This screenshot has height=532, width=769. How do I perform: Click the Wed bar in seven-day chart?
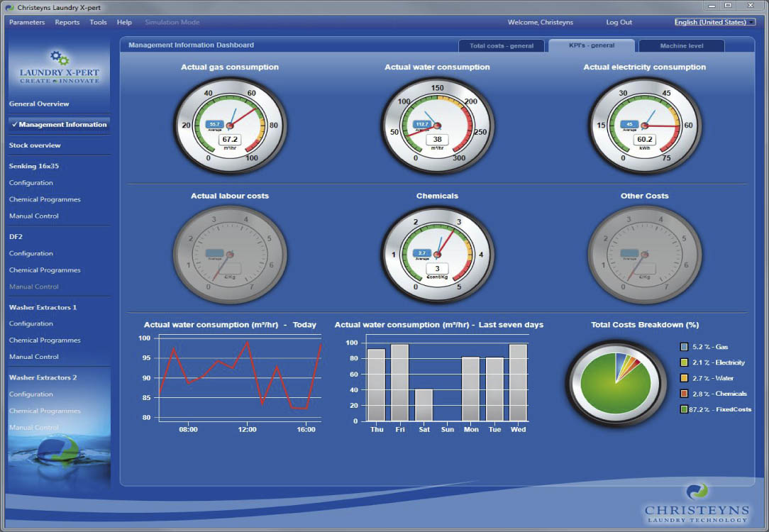click(519, 382)
